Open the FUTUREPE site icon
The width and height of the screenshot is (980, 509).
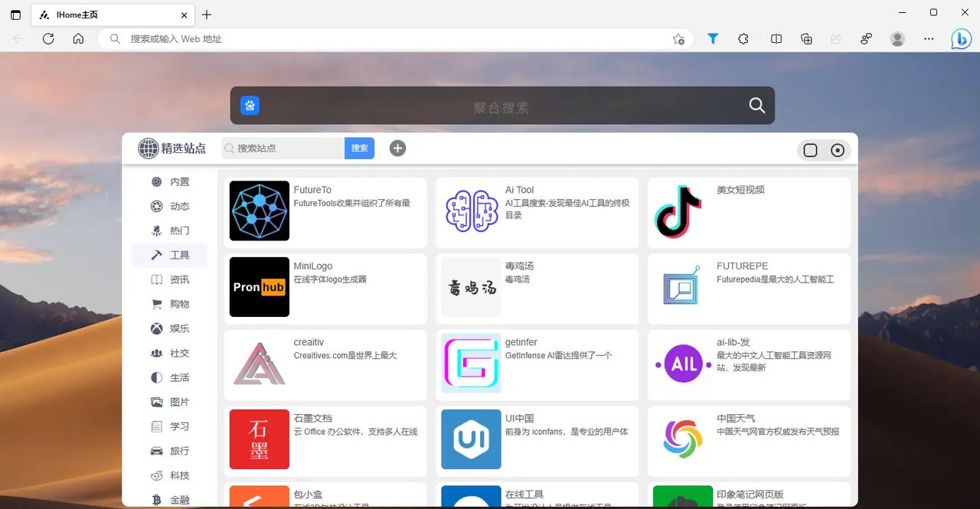click(x=682, y=287)
